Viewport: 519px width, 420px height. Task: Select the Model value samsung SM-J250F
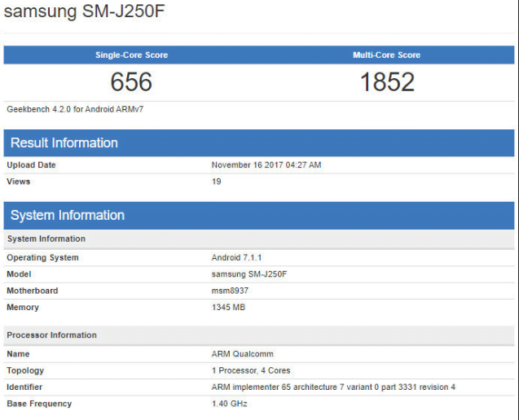[x=249, y=274]
